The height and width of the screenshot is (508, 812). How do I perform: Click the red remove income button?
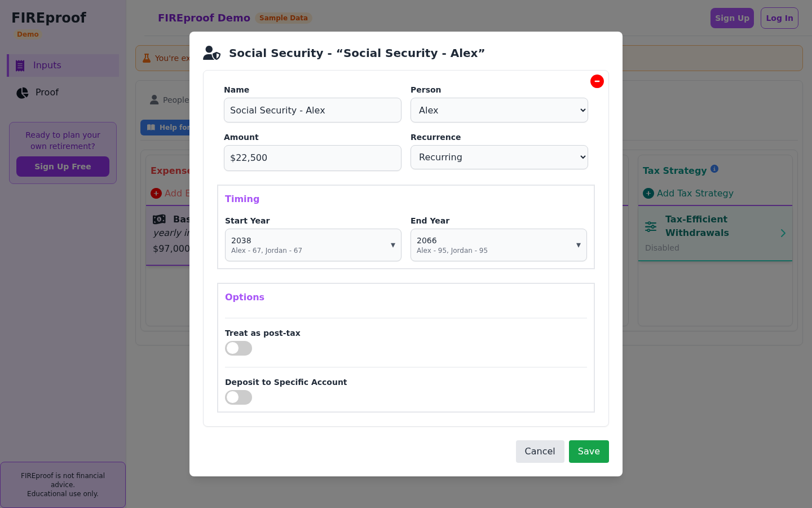pos(597,81)
